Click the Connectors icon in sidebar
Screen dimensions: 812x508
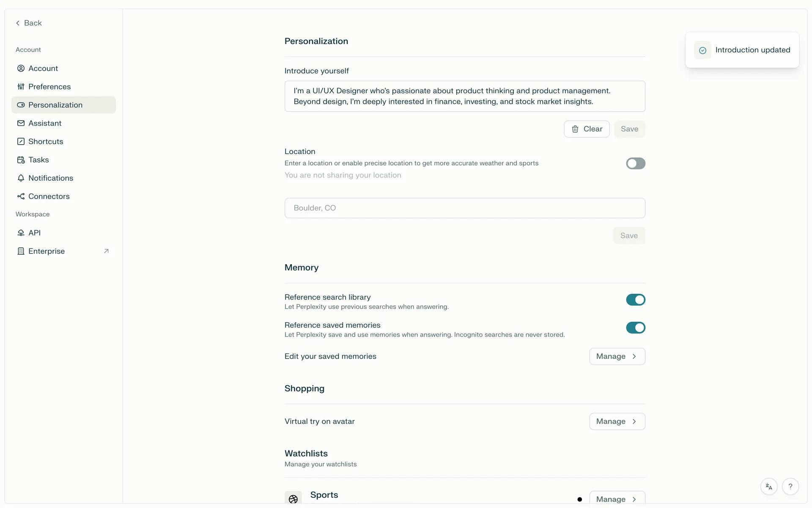pyautogui.click(x=21, y=196)
